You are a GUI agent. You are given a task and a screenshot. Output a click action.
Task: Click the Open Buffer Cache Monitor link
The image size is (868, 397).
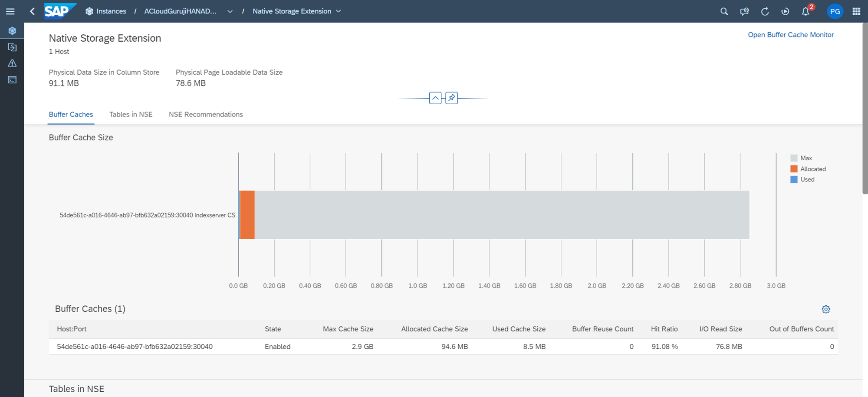[790, 35]
